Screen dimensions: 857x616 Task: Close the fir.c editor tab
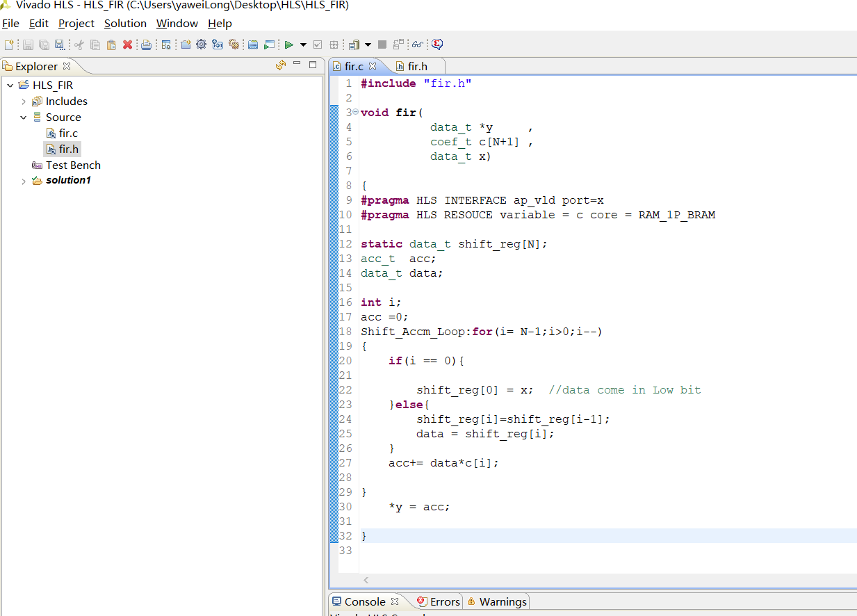373,66
